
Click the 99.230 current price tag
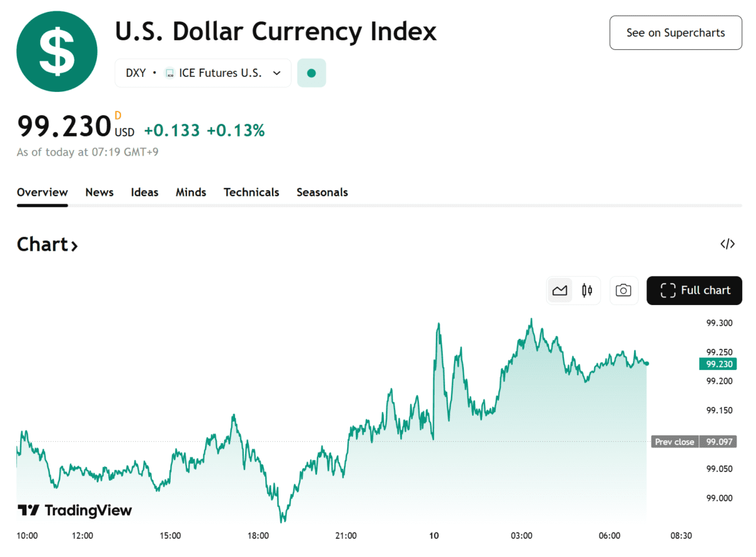tap(718, 364)
